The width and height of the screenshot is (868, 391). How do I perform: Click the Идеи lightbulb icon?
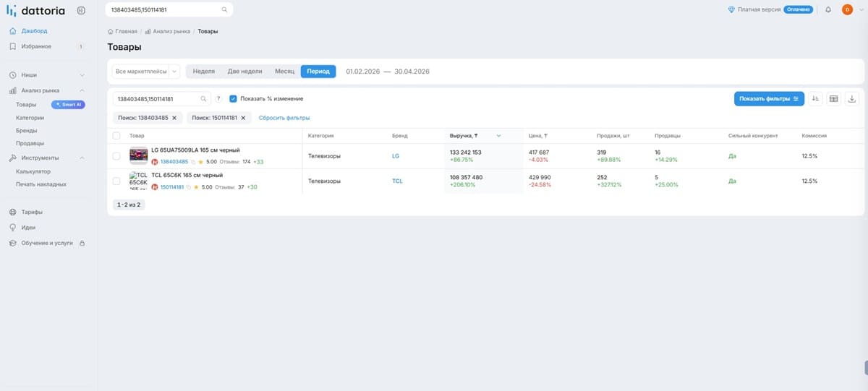[12, 228]
